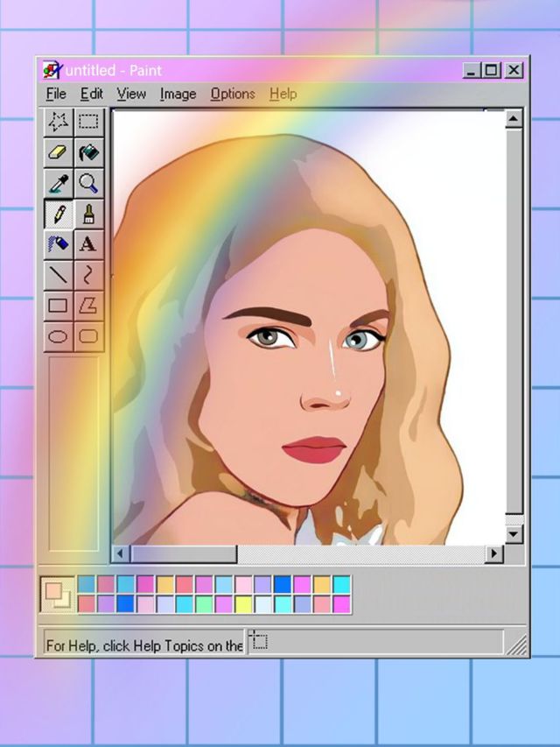560x747 pixels.
Task: Choose the rectangular Select tool
Action: click(88, 122)
